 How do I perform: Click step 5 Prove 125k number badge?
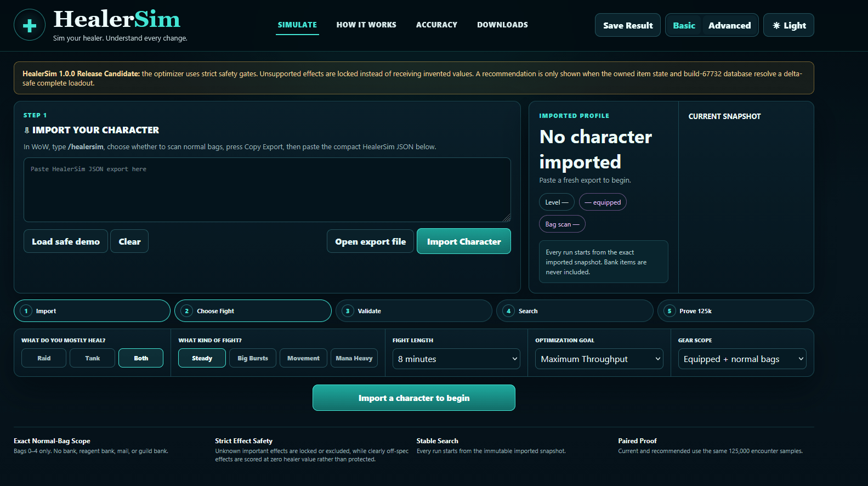(x=670, y=311)
